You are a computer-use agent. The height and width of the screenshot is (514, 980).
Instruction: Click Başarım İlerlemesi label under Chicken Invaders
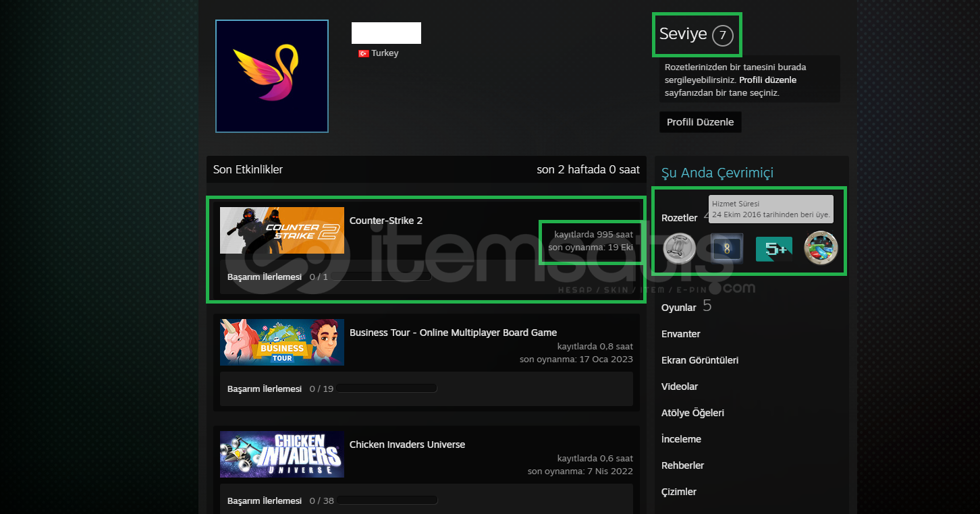[x=265, y=501]
